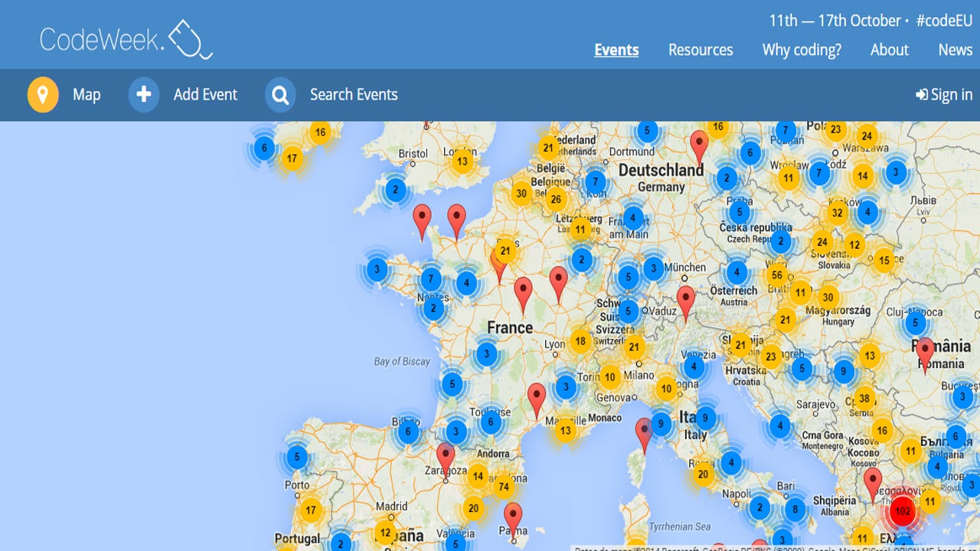Switch to the Events tab
This screenshot has width=980, height=551.
(x=616, y=49)
